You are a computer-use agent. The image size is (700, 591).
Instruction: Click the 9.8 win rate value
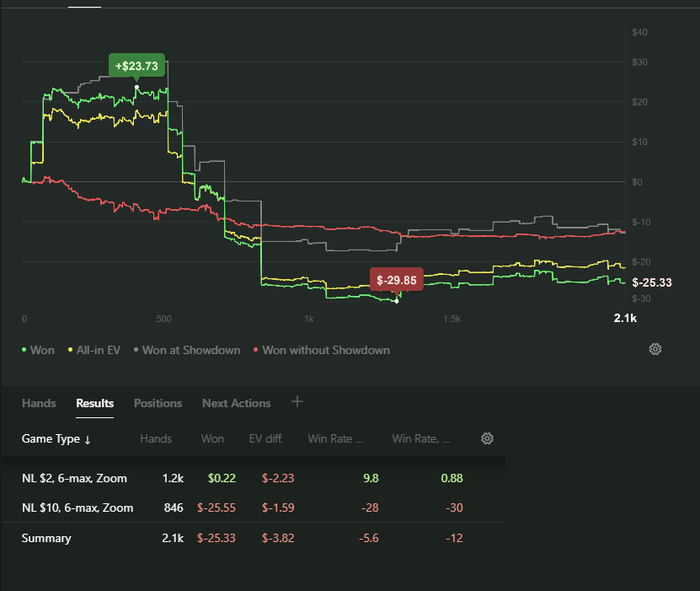(371, 478)
